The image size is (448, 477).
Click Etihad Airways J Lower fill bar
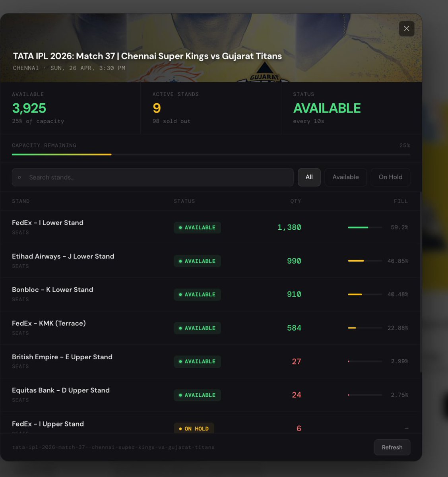coord(365,261)
